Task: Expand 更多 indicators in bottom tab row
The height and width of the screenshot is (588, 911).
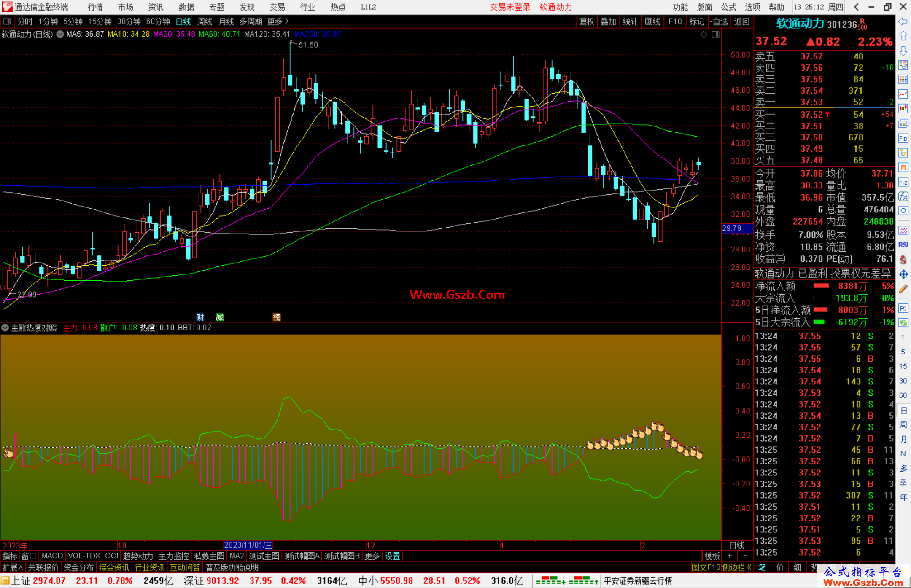Action: click(x=372, y=556)
